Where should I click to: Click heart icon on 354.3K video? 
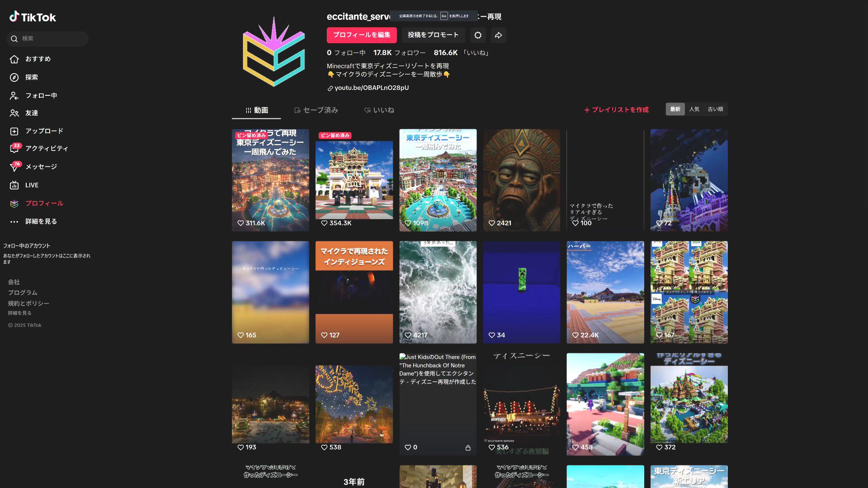[x=324, y=223]
